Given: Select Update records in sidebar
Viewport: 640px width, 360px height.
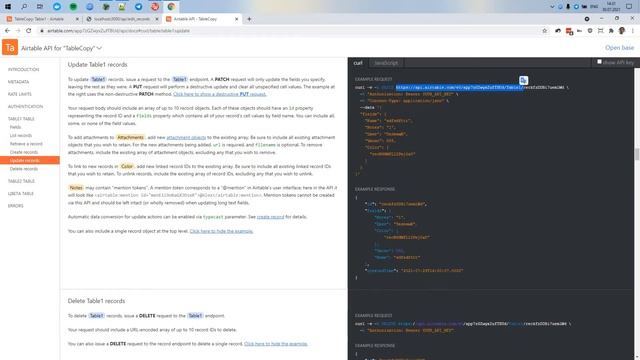Looking at the screenshot, I should pyautogui.click(x=30, y=160).
